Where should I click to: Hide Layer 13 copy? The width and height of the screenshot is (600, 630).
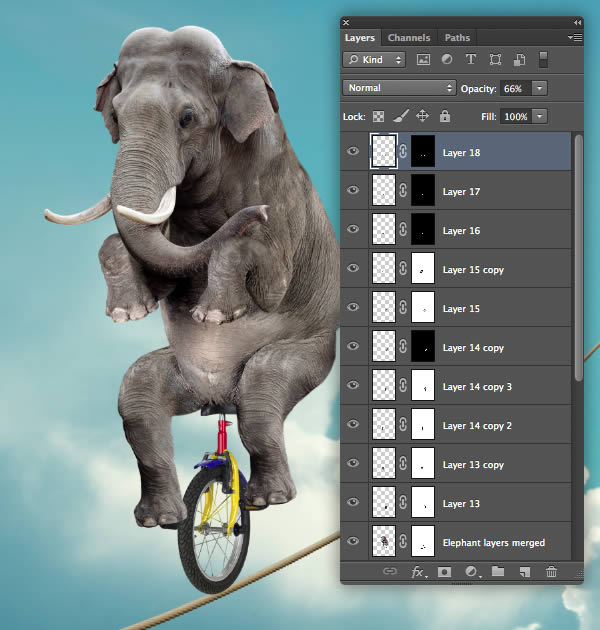click(353, 463)
